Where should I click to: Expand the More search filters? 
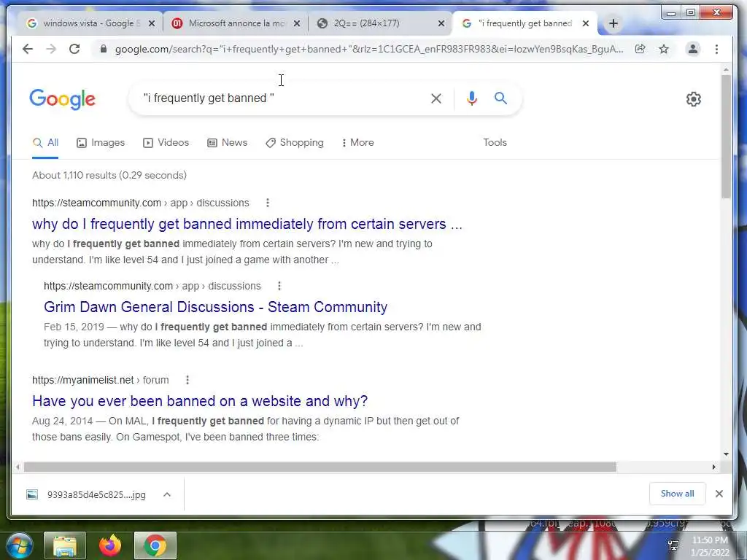(357, 143)
